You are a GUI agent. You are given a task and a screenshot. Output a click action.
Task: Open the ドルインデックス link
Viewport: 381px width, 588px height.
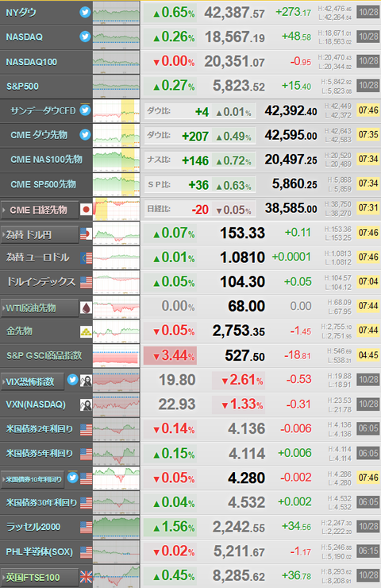pos(40,281)
